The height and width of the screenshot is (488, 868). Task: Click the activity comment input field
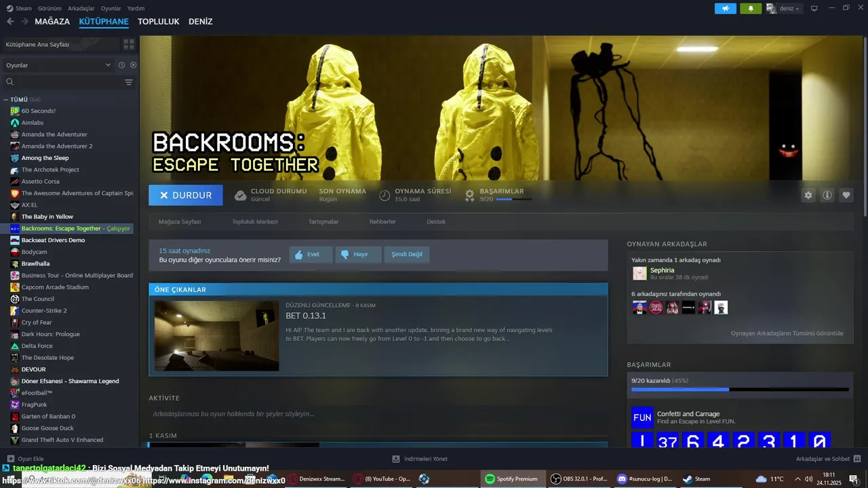378,413
